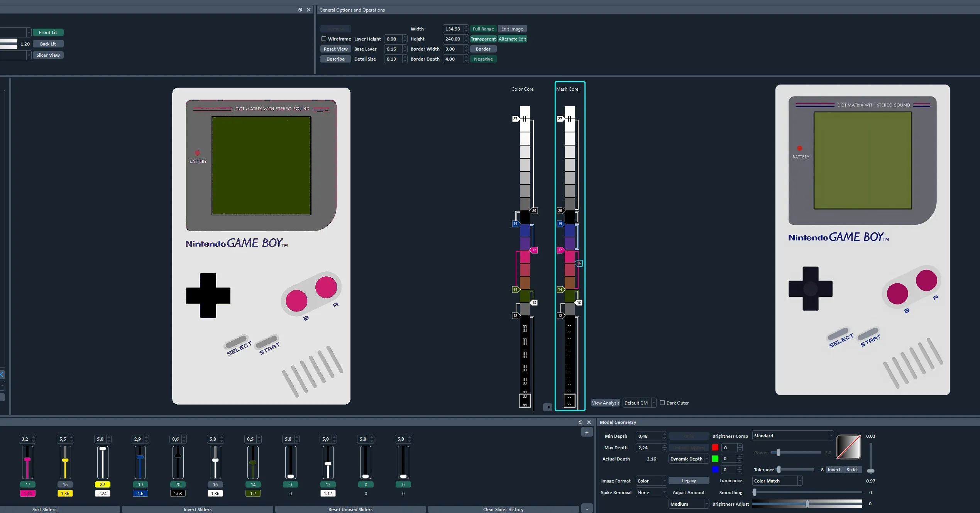
Task: Enable the Wireframe checkbox
Action: (x=324, y=39)
